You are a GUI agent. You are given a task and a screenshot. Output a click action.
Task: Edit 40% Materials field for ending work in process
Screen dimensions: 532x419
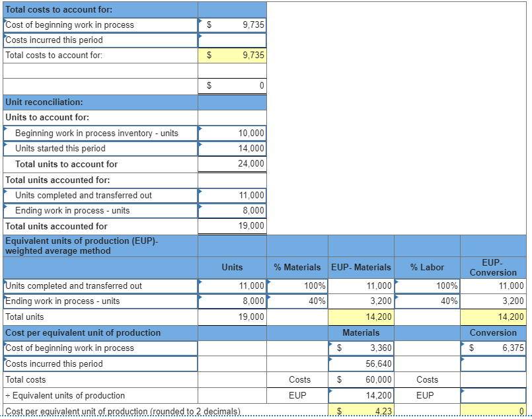297,301
